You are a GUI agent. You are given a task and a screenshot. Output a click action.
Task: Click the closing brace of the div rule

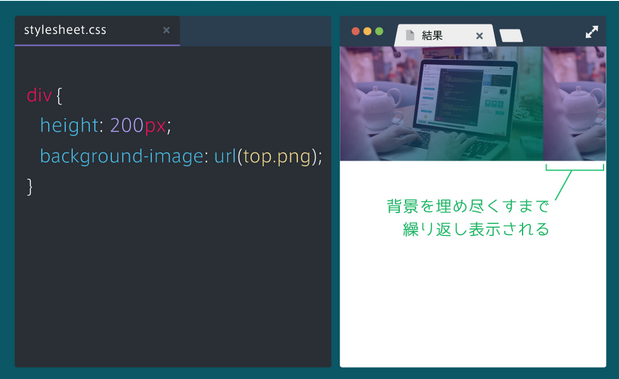tap(30, 187)
